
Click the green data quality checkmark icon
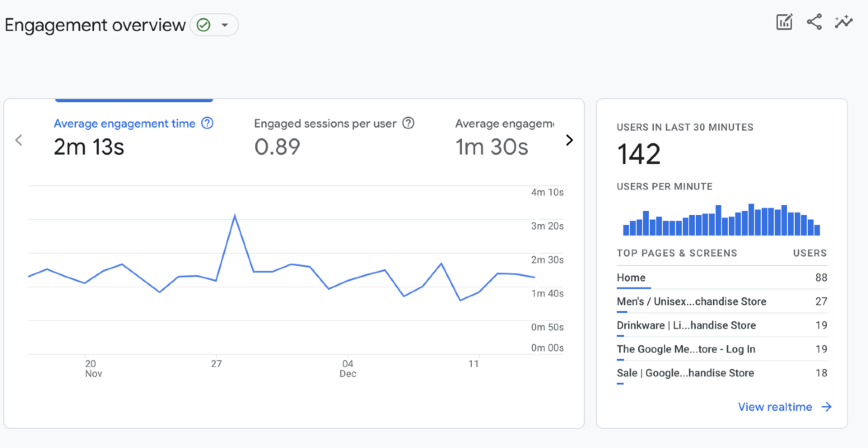pyautogui.click(x=203, y=25)
